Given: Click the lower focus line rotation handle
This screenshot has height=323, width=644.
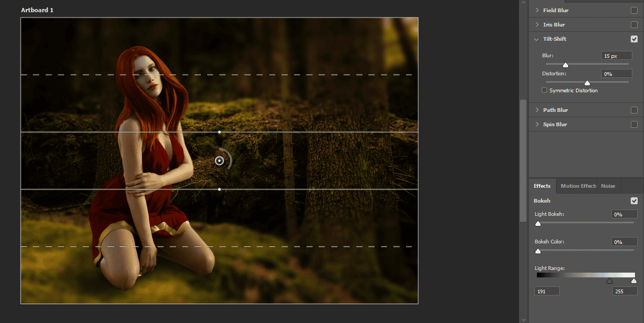Looking at the screenshot, I should (x=219, y=189).
